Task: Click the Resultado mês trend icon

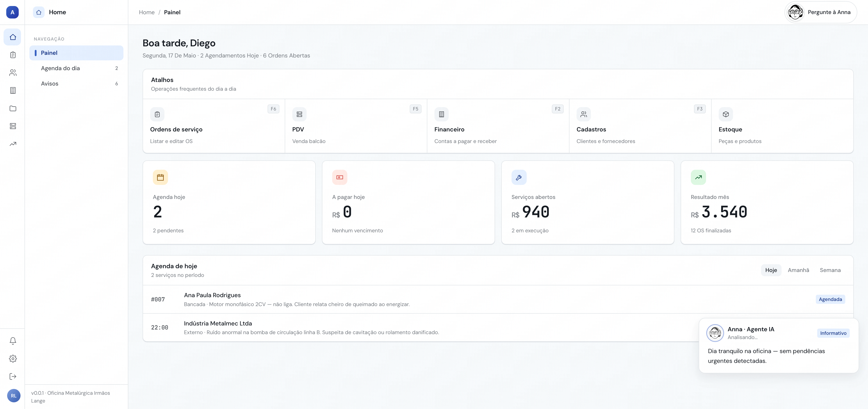Action: click(x=698, y=178)
